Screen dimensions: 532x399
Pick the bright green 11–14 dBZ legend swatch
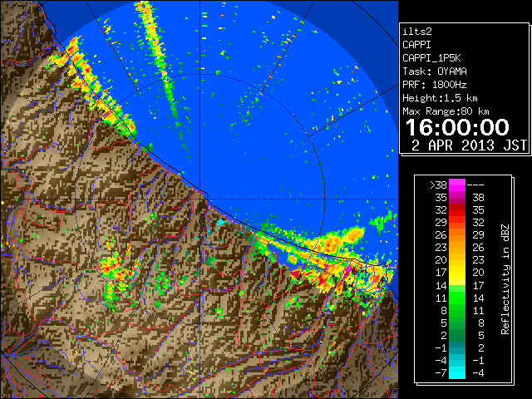(x=457, y=298)
